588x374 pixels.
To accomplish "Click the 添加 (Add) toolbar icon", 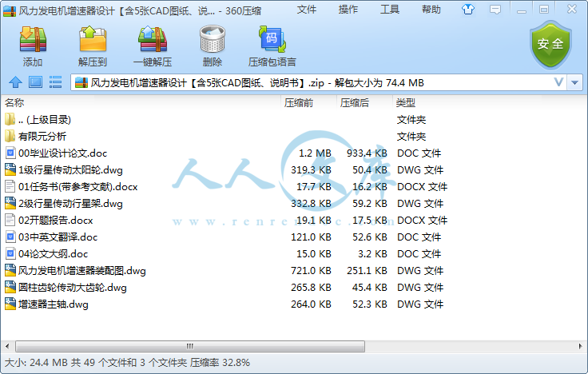I will [33, 39].
